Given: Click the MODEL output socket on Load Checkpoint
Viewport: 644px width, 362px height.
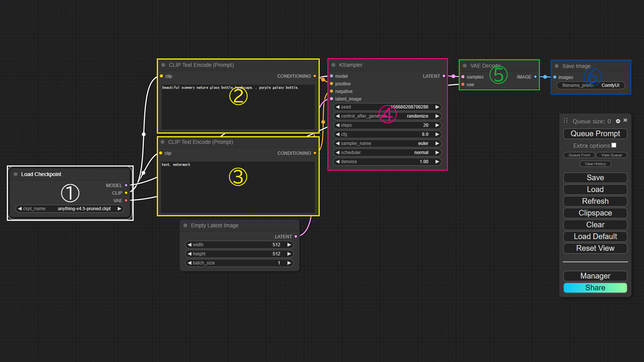Looking at the screenshot, I should tap(126, 185).
